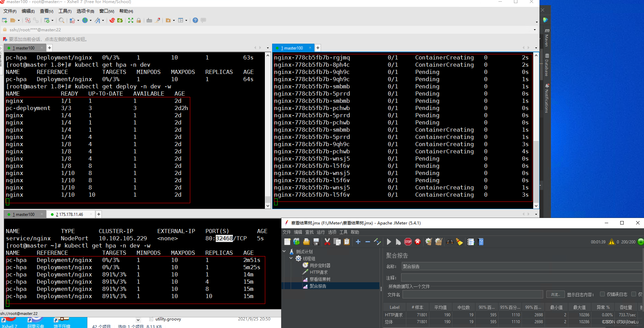
Task: Collapse the 线程组 tree node in JMeter
Action: 291,258
